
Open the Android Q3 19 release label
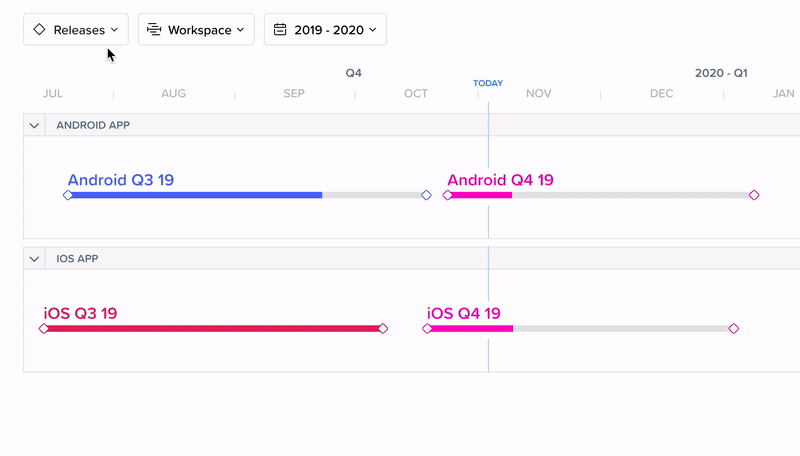pos(121,180)
